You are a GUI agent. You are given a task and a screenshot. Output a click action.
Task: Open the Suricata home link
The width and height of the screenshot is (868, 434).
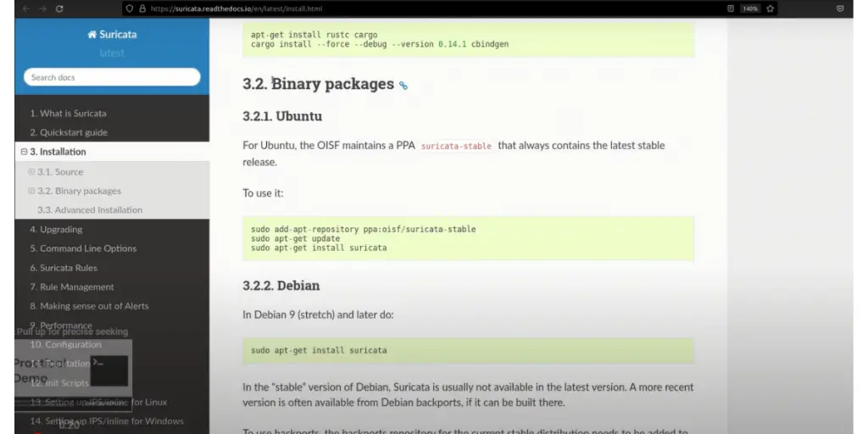[x=112, y=34]
